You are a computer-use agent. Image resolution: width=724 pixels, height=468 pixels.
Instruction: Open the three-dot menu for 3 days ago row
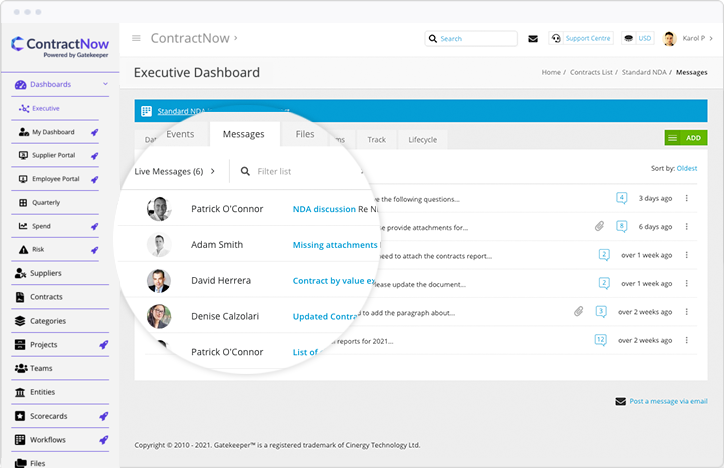[x=687, y=198]
